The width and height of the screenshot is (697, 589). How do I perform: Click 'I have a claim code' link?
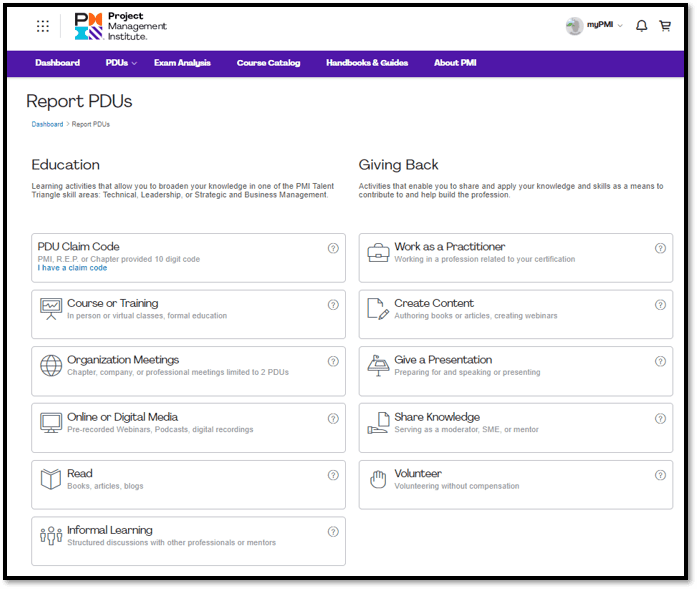tap(72, 268)
